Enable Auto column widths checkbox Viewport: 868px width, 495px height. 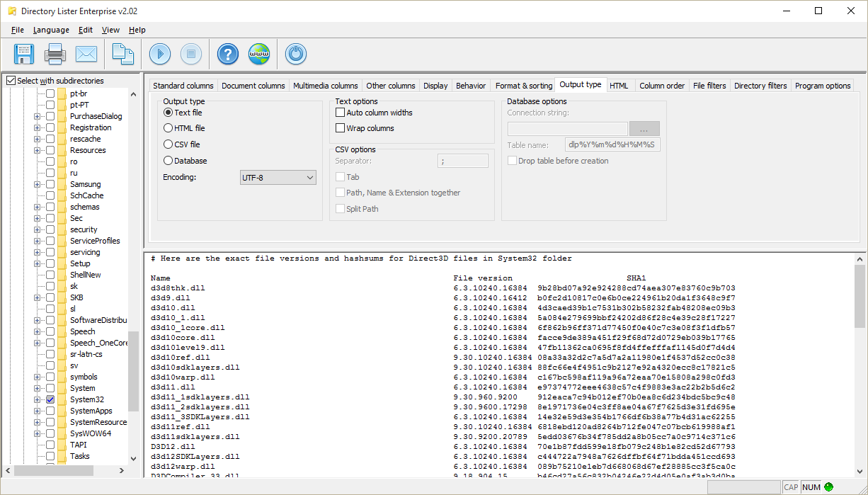(x=341, y=113)
